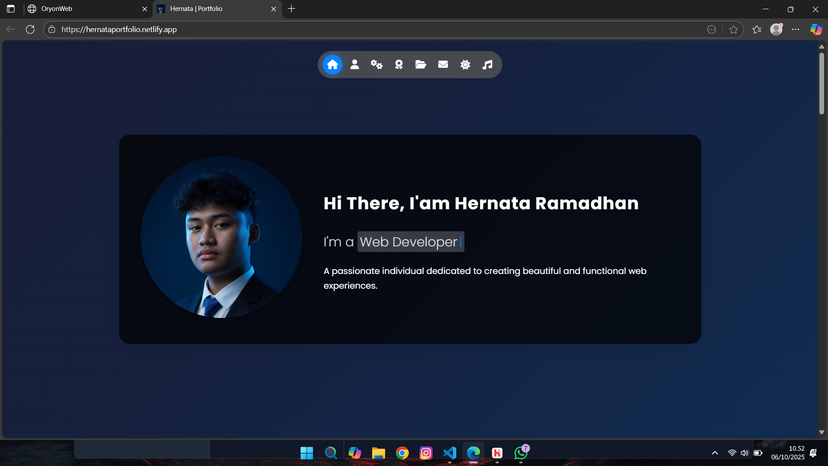Check battery status in tray

click(758, 453)
